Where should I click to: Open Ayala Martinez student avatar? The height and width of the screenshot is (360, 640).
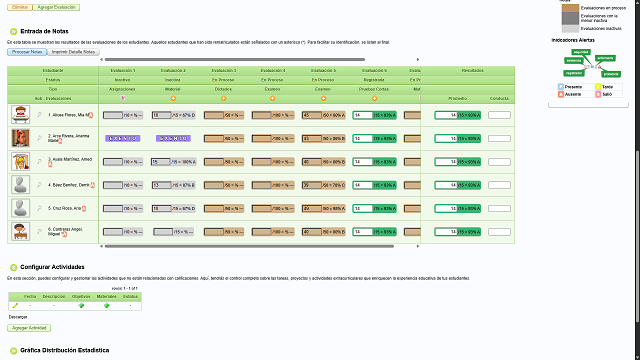[x=20, y=161]
